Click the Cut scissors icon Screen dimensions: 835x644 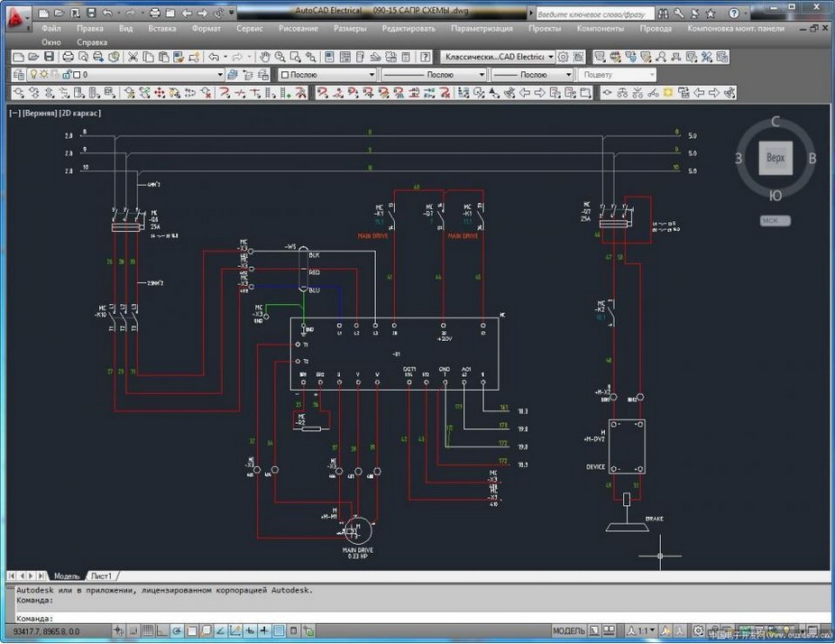(x=133, y=57)
